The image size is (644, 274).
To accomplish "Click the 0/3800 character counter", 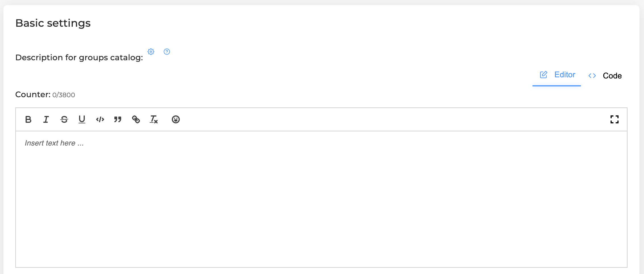I will click(x=64, y=95).
